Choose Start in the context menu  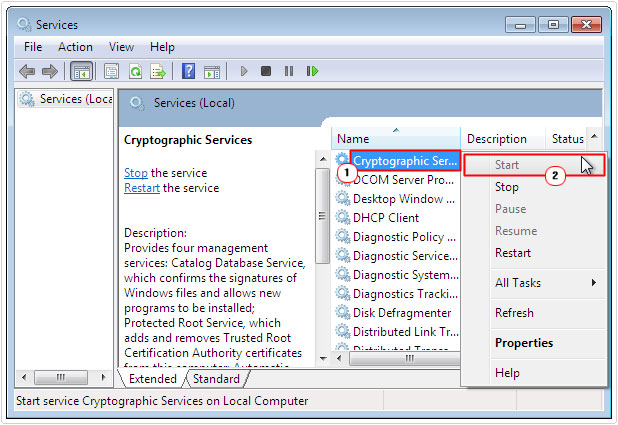534,165
